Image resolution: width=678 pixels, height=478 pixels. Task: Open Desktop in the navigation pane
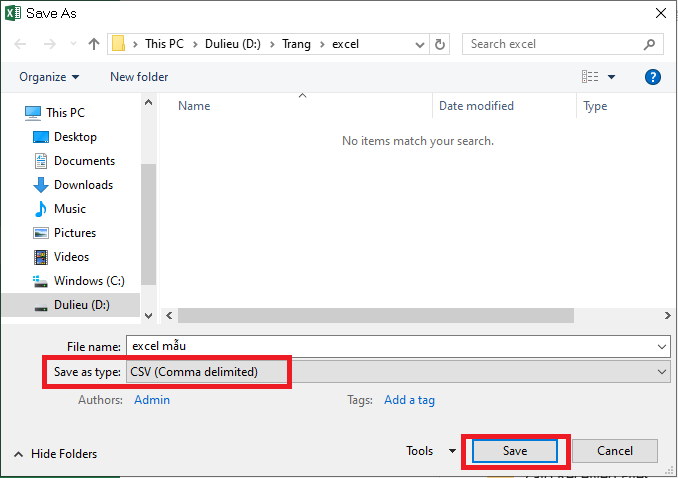[x=75, y=137]
